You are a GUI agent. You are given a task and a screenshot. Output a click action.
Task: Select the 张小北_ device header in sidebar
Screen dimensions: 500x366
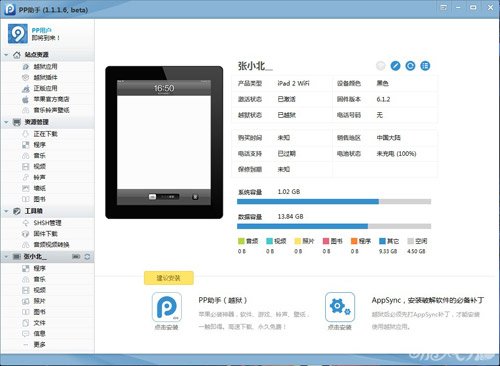[x=47, y=257]
